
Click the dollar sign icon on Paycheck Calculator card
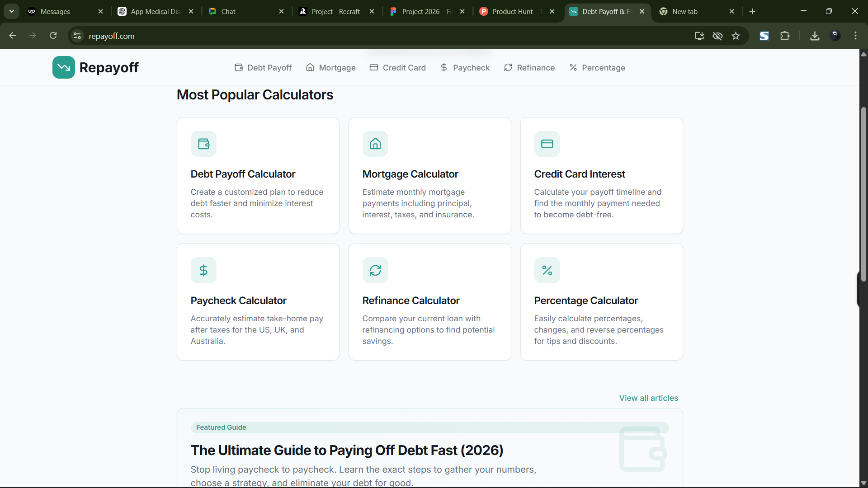(203, 270)
